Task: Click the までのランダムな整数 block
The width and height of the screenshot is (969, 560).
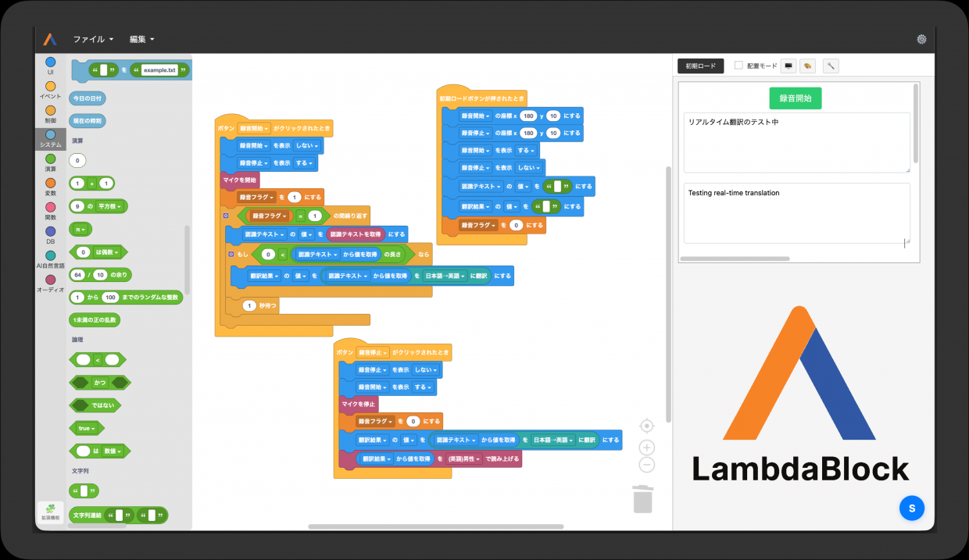Action: tap(126, 298)
